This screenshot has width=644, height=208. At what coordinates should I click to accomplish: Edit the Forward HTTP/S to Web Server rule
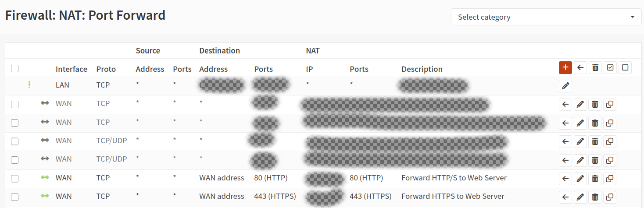click(x=580, y=178)
